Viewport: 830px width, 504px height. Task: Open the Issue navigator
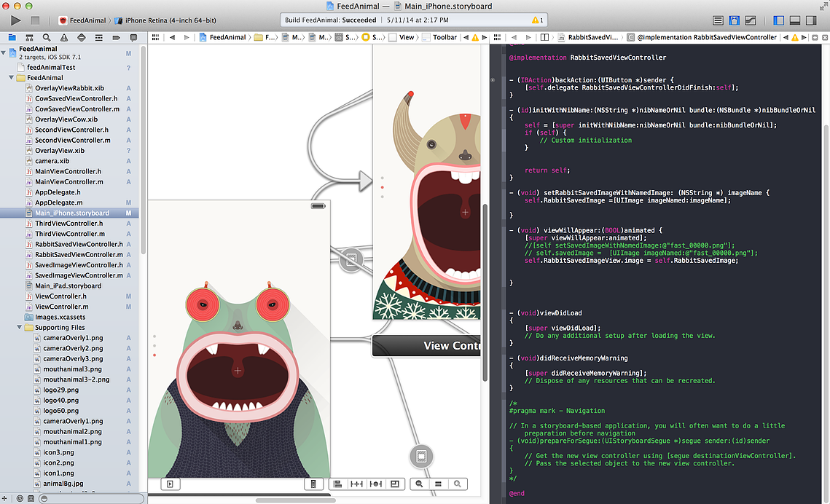coord(64,38)
